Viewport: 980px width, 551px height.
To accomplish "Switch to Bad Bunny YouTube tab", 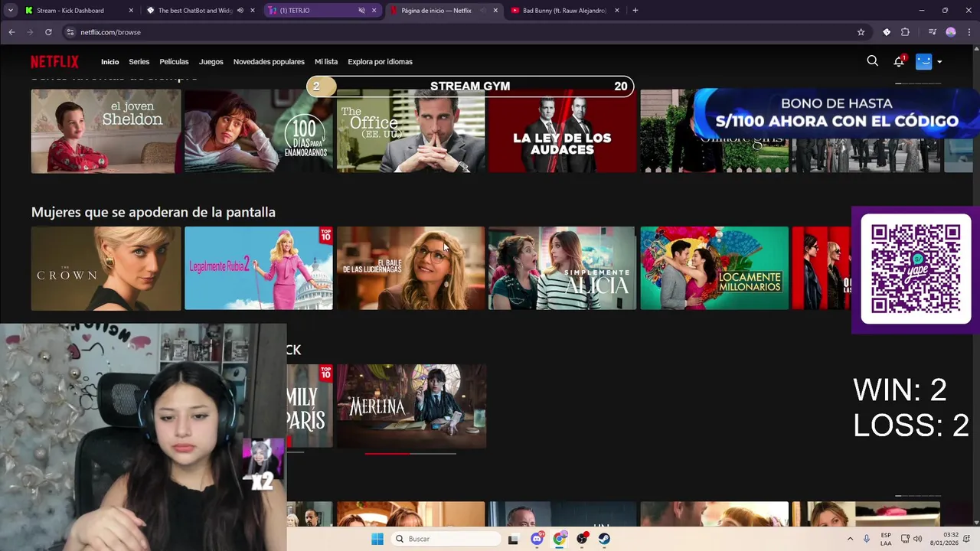I will click(x=564, y=11).
